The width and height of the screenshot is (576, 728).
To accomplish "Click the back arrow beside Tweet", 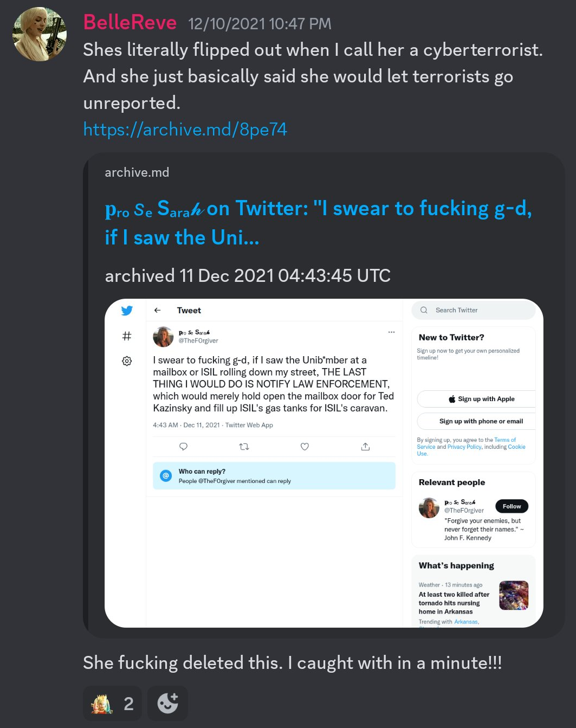I will click(158, 310).
